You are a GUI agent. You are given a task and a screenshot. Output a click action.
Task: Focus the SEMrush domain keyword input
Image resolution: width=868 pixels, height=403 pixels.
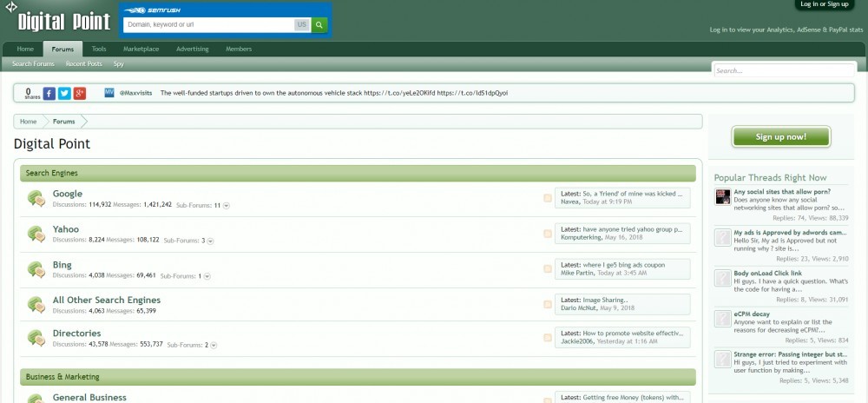[x=208, y=25]
